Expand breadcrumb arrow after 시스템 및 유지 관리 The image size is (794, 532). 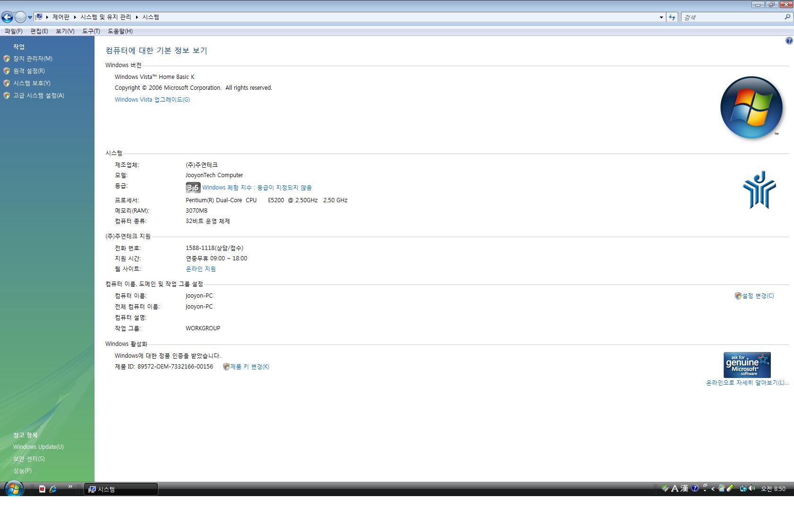(137, 17)
